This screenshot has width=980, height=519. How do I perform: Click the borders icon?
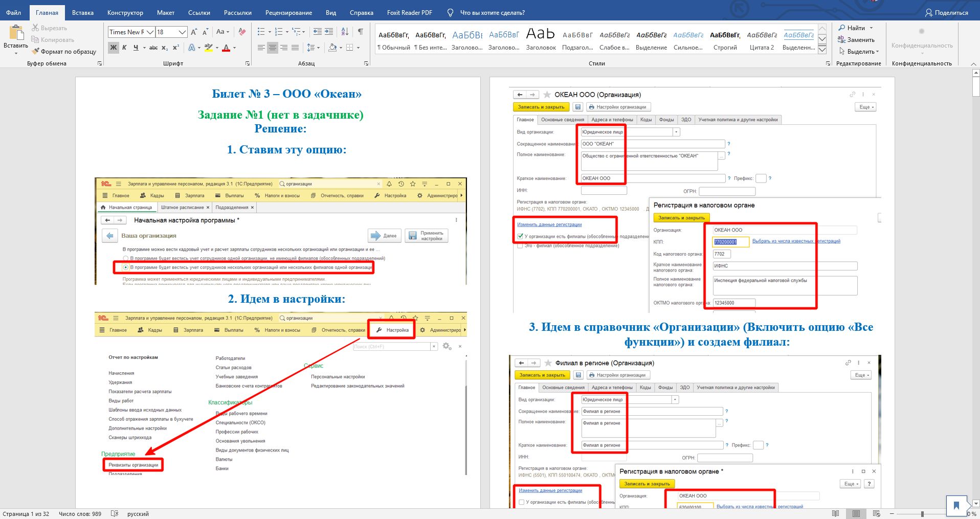click(350, 48)
